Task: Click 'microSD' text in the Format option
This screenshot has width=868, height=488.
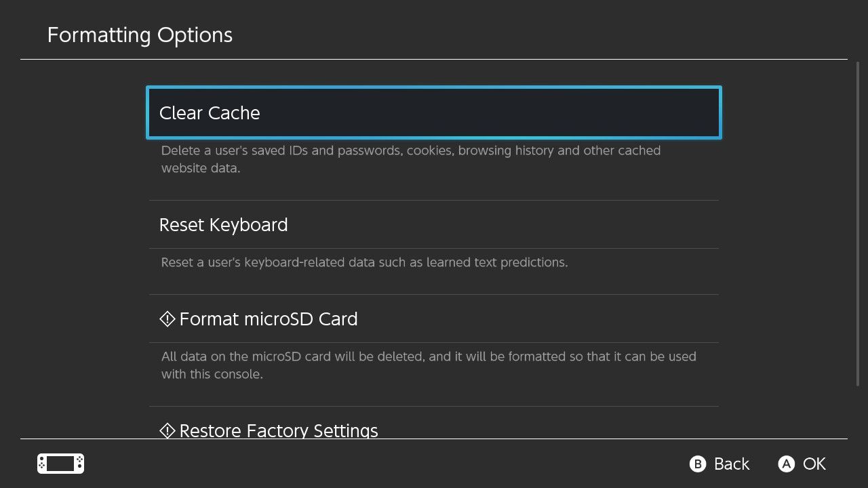Action: pos(269,319)
